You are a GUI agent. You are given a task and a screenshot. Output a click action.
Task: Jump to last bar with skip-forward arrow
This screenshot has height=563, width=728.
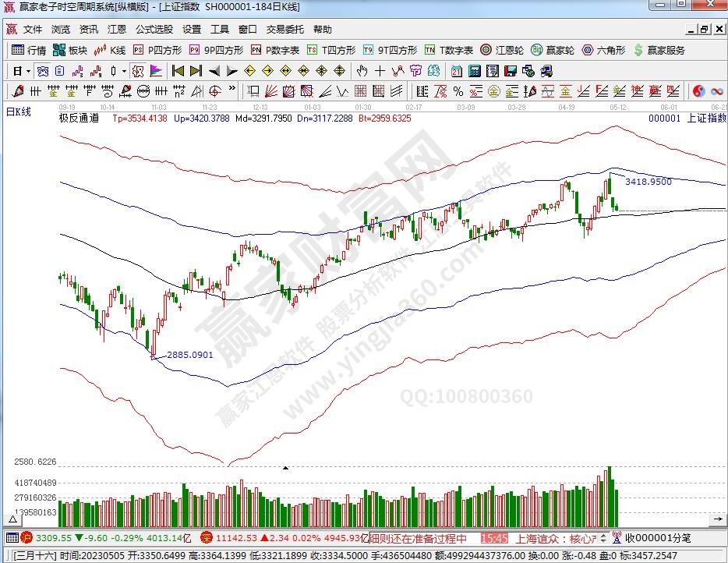pos(196,71)
